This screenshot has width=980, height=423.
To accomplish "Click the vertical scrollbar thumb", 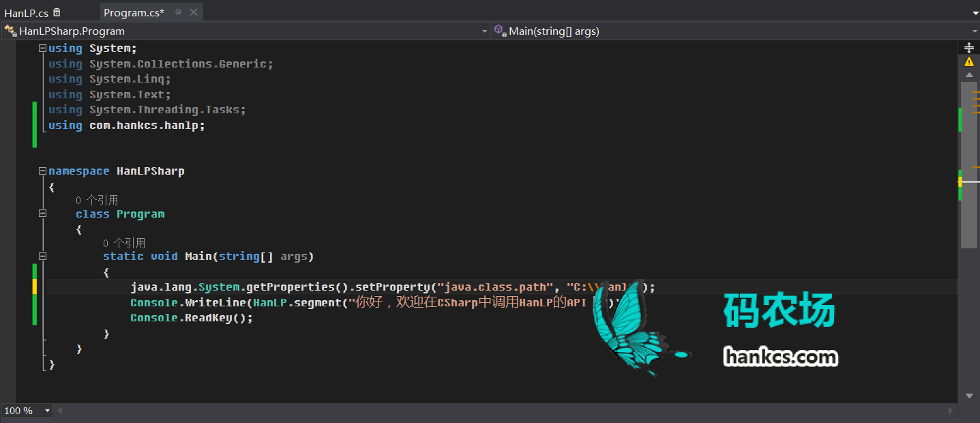I will 969,165.
